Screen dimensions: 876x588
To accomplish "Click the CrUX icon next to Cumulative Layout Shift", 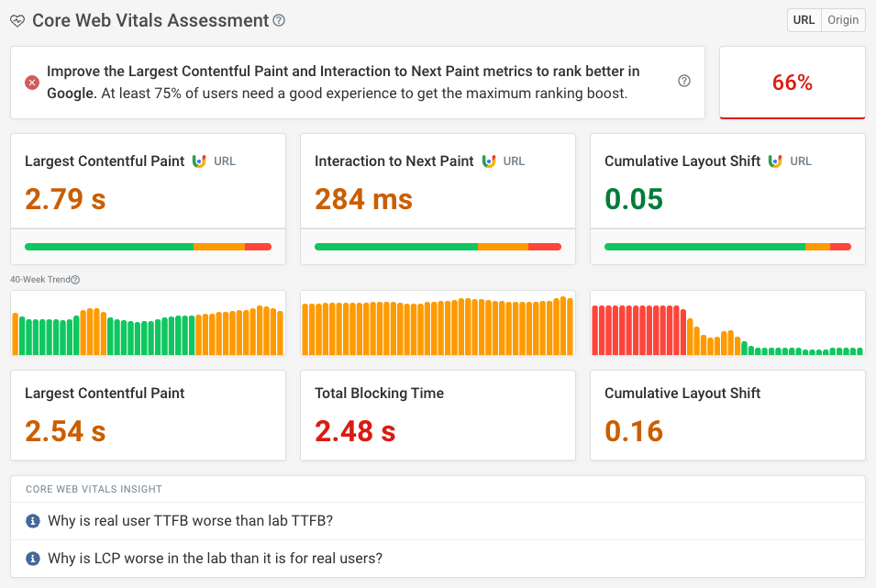I will click(775, 161).
